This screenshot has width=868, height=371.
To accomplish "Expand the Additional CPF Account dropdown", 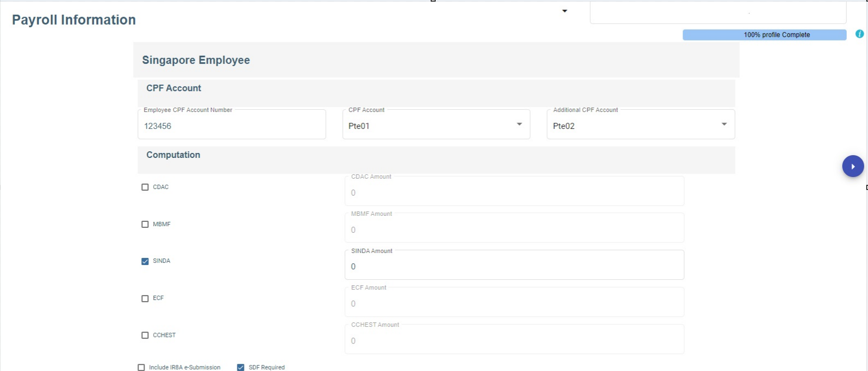I will click(724, 125).
